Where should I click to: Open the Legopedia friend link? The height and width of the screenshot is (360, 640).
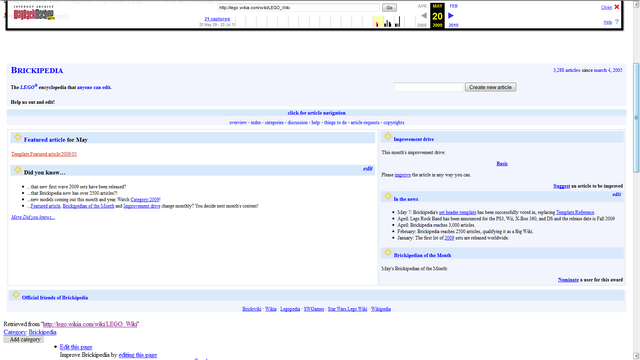[x=290, y=309]
